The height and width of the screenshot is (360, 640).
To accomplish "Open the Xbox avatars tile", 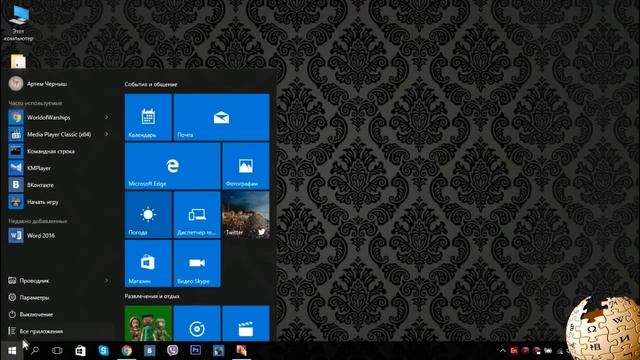I will point(148,323).
